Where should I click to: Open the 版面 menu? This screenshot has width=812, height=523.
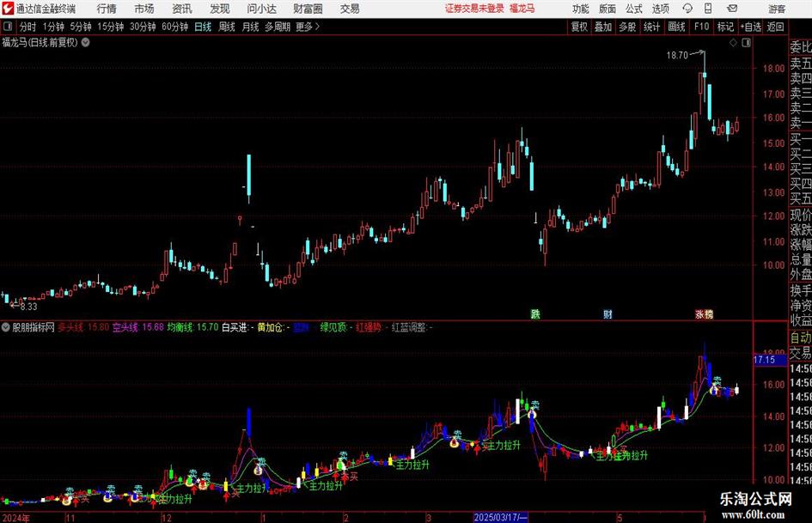click(x=607, y=9)
